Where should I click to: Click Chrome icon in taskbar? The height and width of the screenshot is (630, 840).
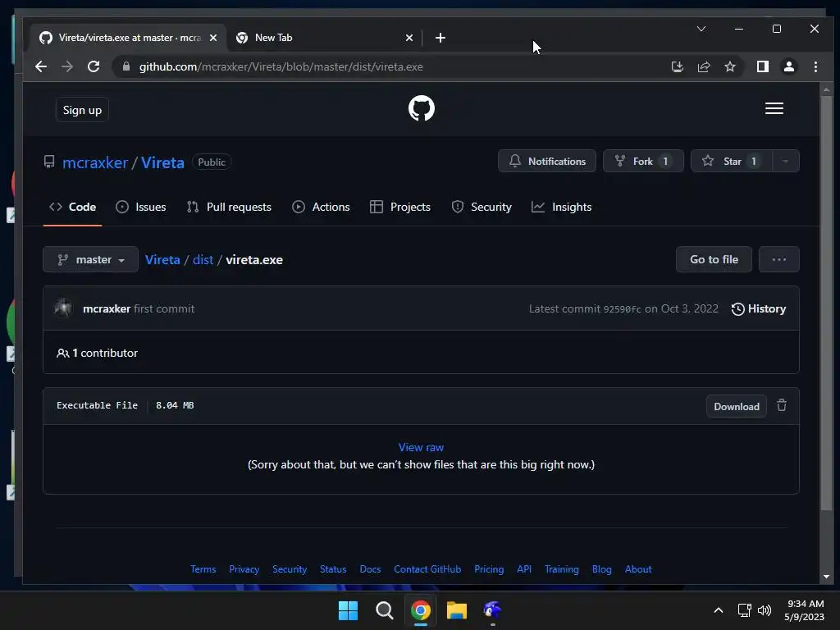[421, 610]
